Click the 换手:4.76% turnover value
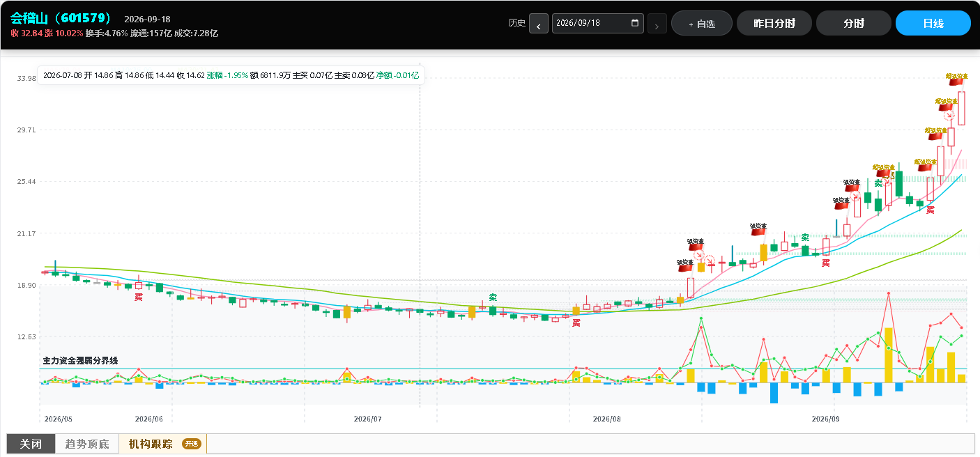This screenshot has height=457, width=980. (x=107, y=33)
